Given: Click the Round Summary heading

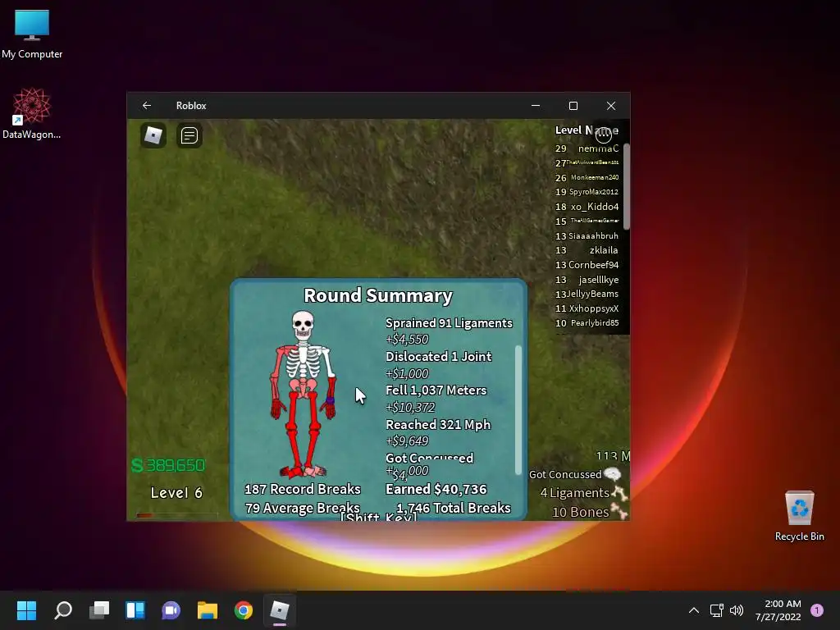Looking at the screenshot, I should pyautogui.click(x=378, y=295).
